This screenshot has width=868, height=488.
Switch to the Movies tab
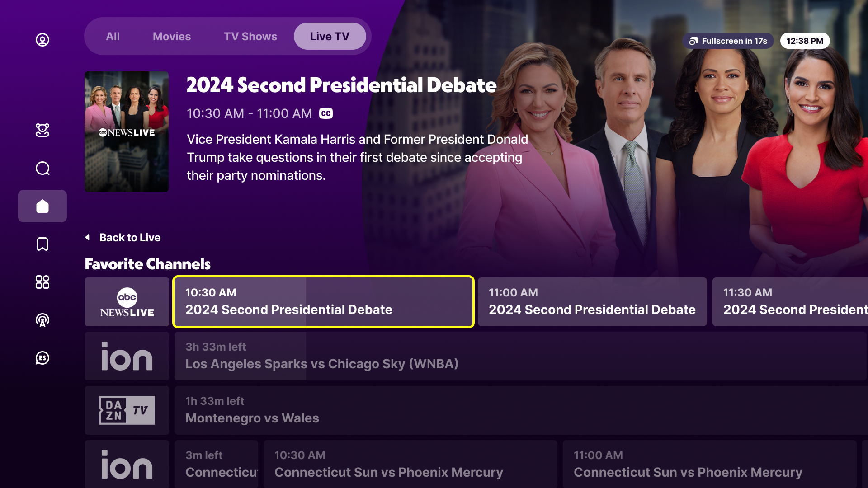coord(172,36)
